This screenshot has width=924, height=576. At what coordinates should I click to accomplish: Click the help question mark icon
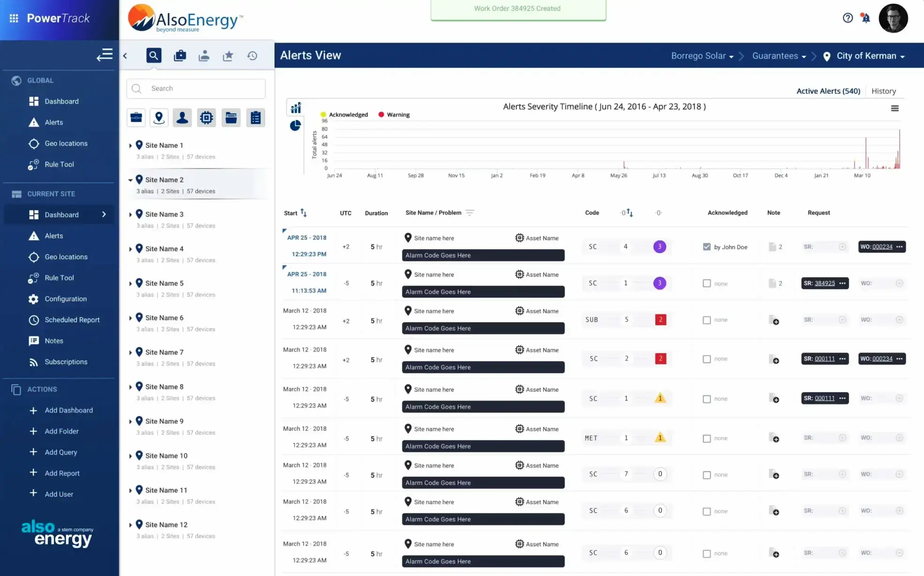pyautogui.click(x=848, y=18)
